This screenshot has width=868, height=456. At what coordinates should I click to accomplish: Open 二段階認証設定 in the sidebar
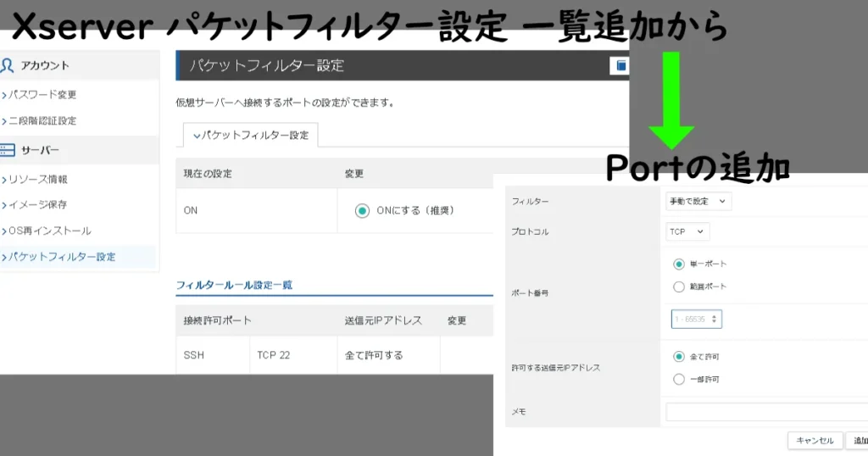[x=42, y=120]
